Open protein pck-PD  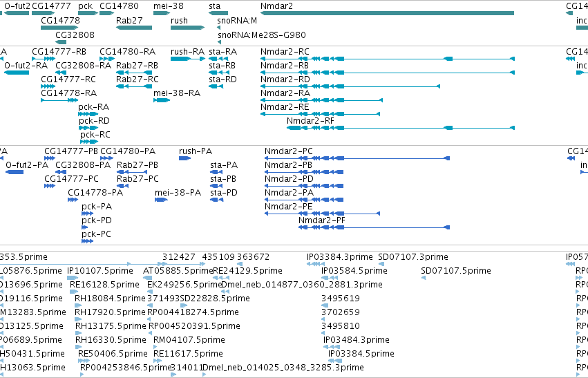click(x=97, y=220)
